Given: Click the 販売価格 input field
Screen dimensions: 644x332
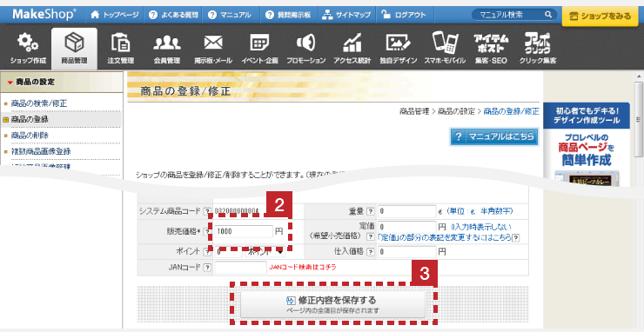Looking at the screenshot, I should (x=243, y=231).
